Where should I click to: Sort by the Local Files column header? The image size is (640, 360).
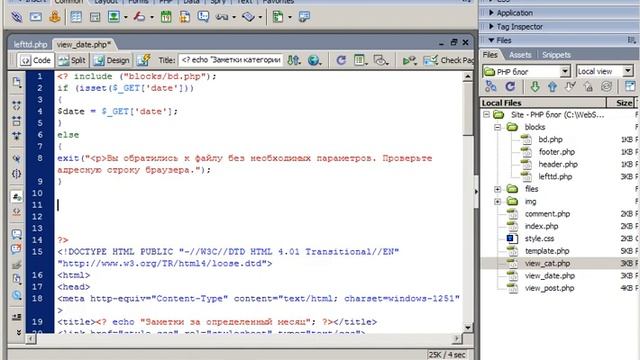pyautogui.click(x=543, y=103)
